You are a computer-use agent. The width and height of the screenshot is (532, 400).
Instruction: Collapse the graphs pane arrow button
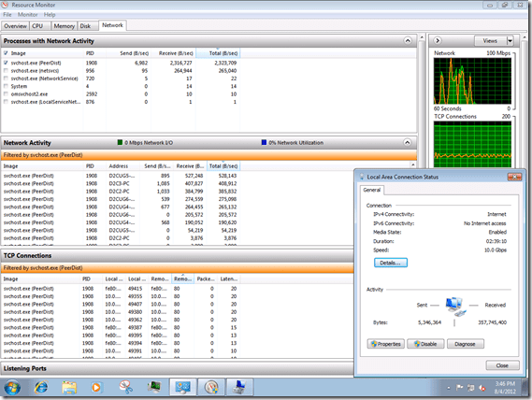pos(438,41)
